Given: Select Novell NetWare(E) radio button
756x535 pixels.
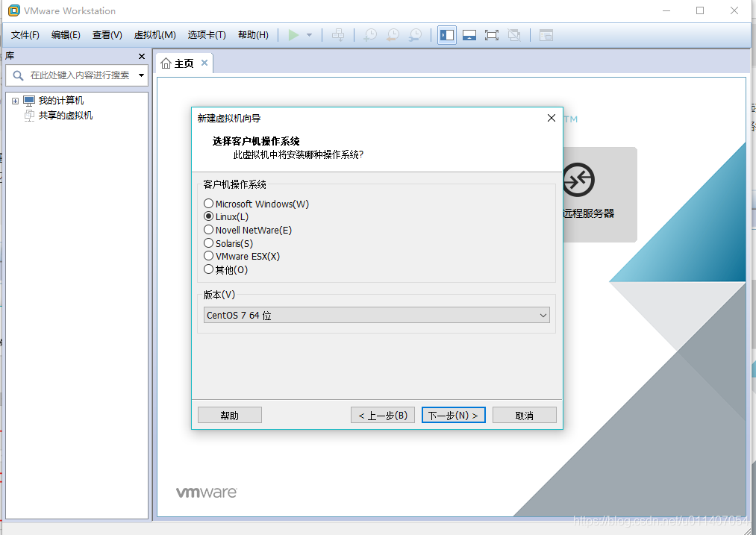Looking at the screenshot, I should (x=208, y=229).
